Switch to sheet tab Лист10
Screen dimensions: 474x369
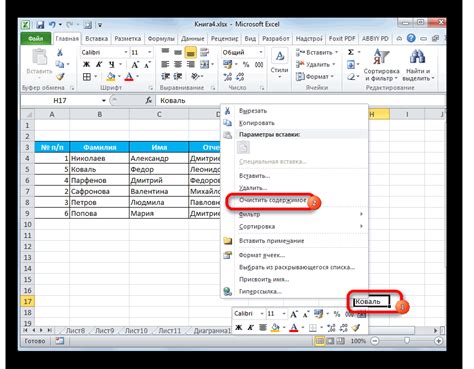(136, 331)
